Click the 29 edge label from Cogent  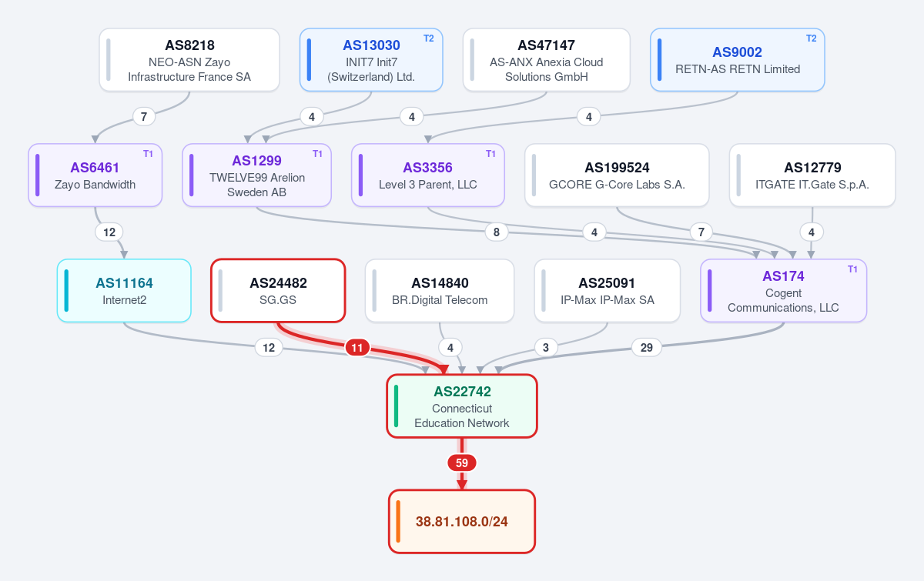point(647,348)
